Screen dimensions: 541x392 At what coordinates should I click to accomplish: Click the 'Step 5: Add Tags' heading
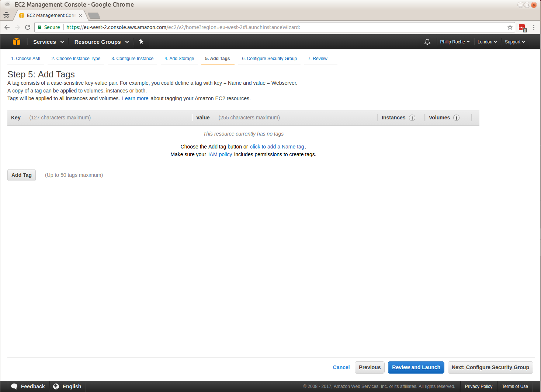click(41, 74)
